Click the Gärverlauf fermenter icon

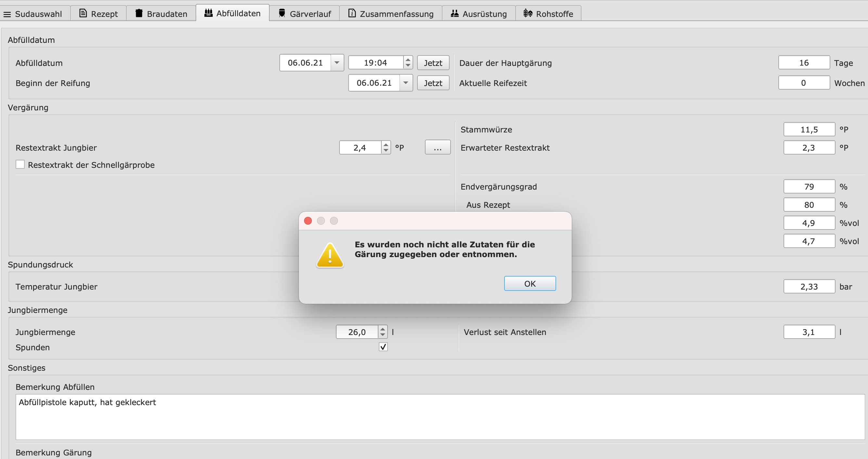pyautogui.click(x=282, y=13)
